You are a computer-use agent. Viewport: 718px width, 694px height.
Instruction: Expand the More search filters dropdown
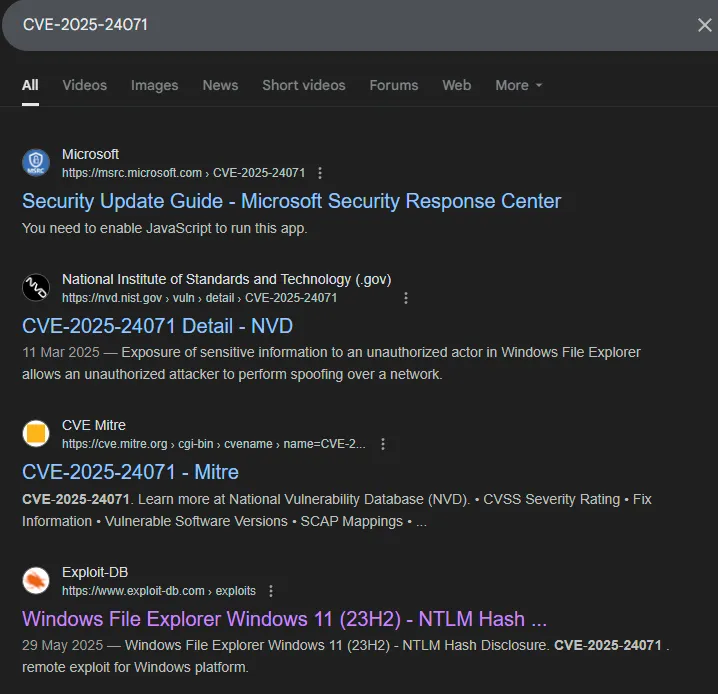(518, 85)
